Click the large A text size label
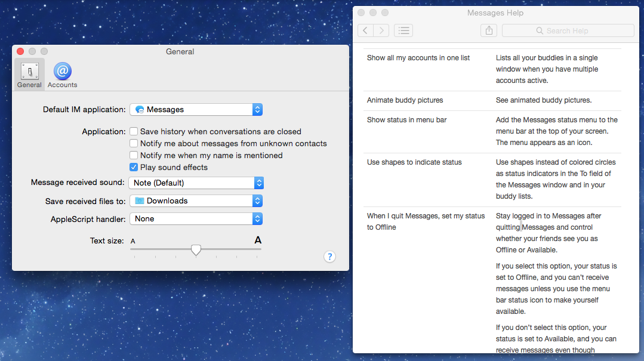This screenshot has height=361, width=644. 257,240
